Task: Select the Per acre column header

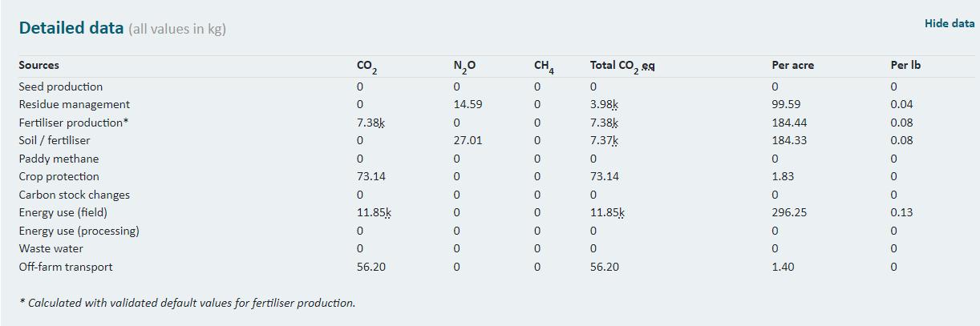Action: click(x=792, y=66)
